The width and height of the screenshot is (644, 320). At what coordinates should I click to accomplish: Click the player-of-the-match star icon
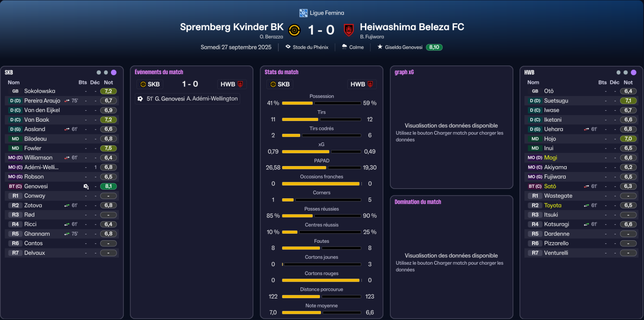pos(380,47)
